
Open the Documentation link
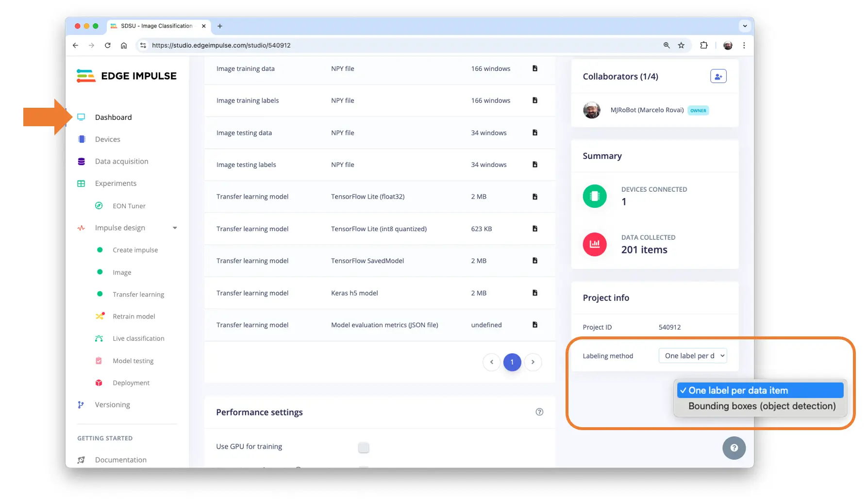[x=120, y=460]
